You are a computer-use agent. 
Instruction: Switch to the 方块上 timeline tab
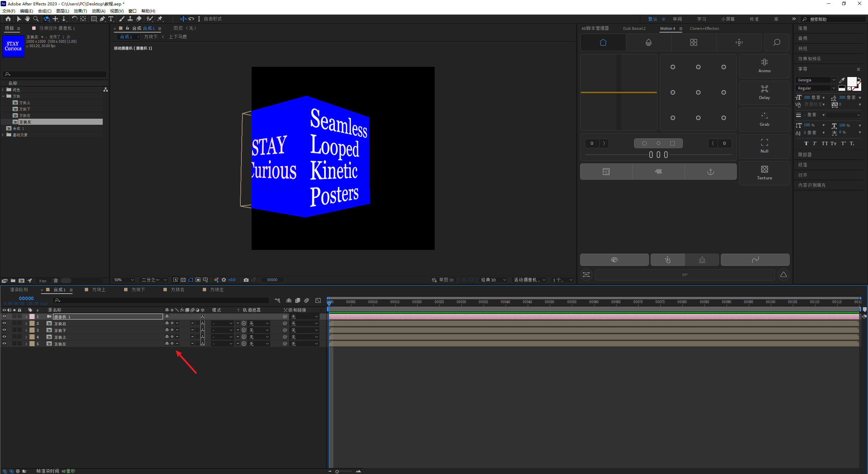tap(99, 290)
